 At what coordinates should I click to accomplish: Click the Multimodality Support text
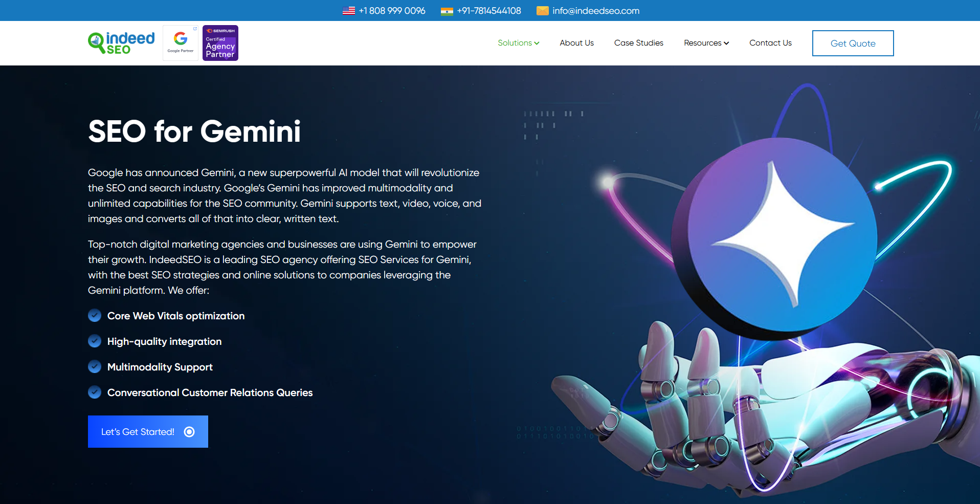[160, 367]
